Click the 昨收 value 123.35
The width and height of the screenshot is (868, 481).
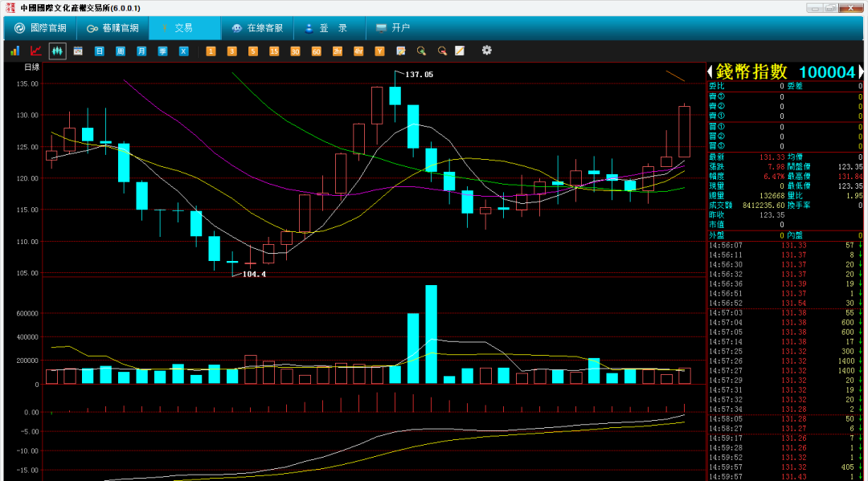[x=772, y=215]
